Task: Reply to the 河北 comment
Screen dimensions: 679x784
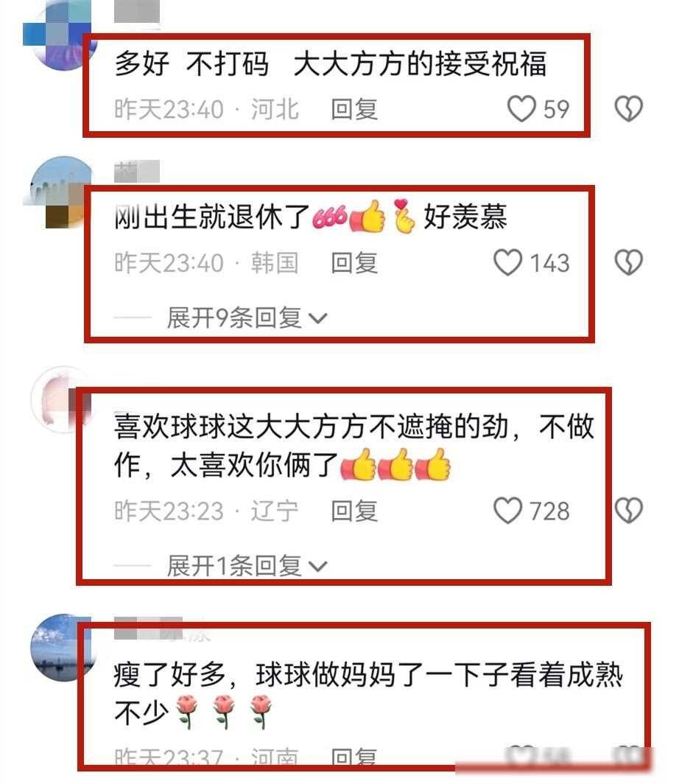Action: 354,109
